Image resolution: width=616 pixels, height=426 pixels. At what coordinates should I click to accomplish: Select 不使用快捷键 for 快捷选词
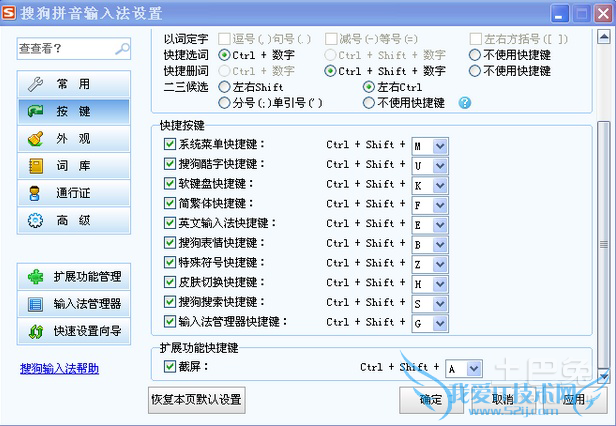pyautogui.click(x=475, y=55)
